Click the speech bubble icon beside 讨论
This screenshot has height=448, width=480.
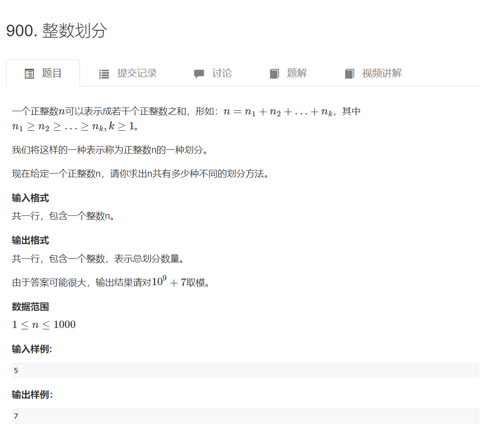tap(199, 73)
